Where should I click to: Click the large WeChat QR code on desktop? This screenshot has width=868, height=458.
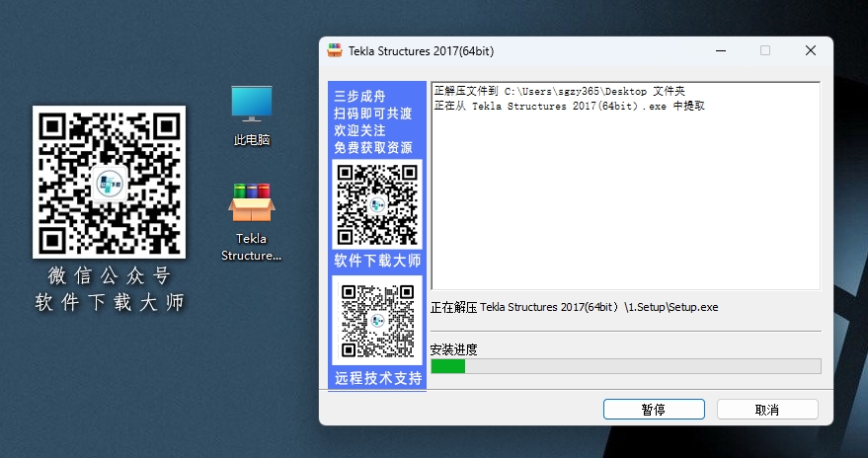click(109, 182)
